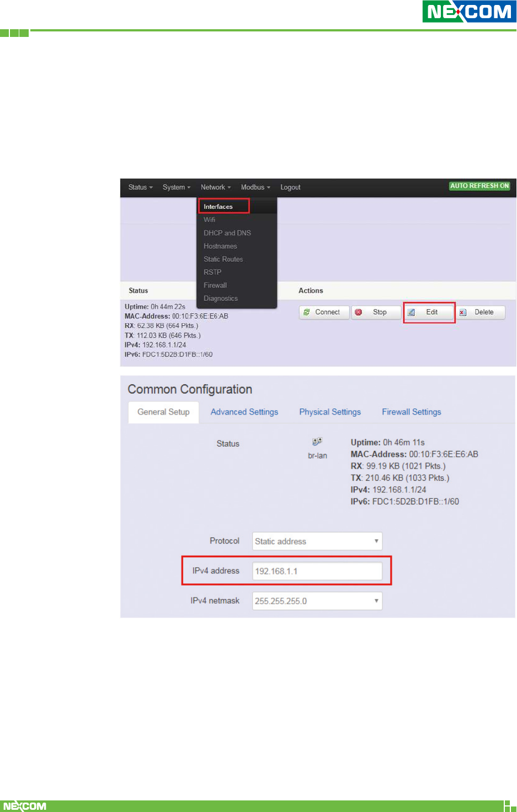The height and width of the screenshot is (812, 517).
Task: Open Diagnostics menu entry
Action: [x=221, y=299]
